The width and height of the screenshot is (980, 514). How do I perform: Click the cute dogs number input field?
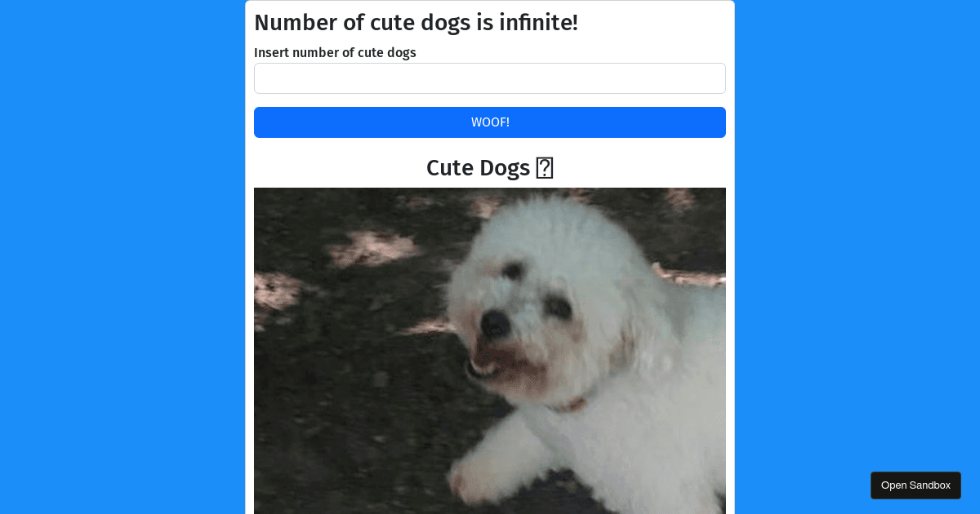(490, 78)
